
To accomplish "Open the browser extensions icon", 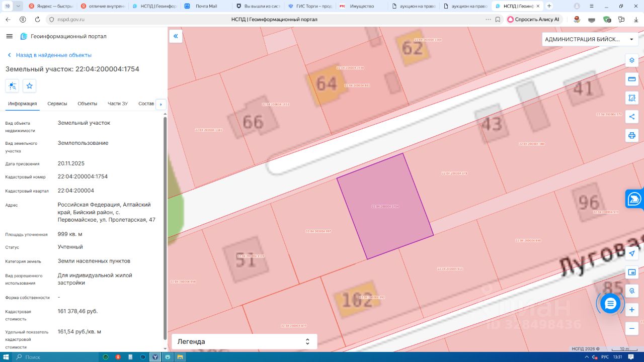I will (x=621, y=19).
